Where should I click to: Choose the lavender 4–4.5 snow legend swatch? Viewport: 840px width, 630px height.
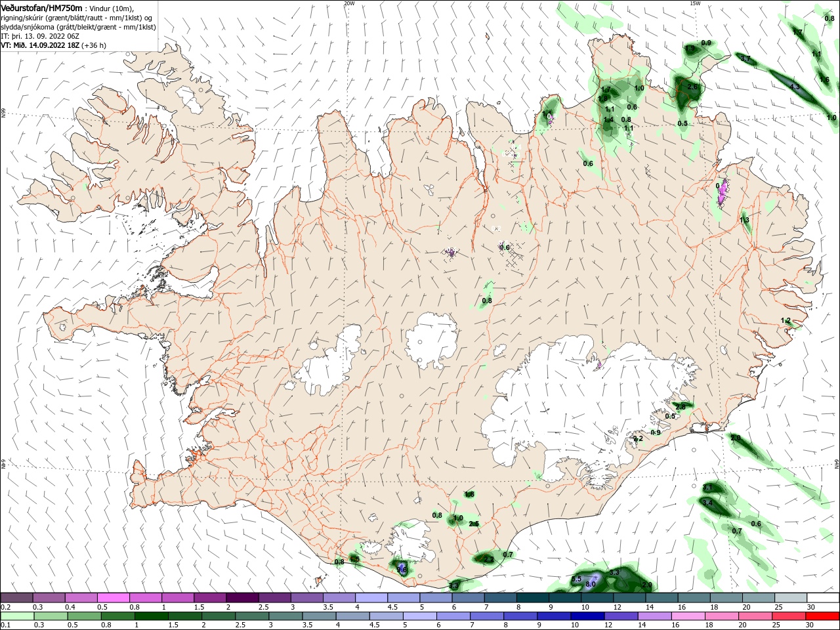click(371, 597)
